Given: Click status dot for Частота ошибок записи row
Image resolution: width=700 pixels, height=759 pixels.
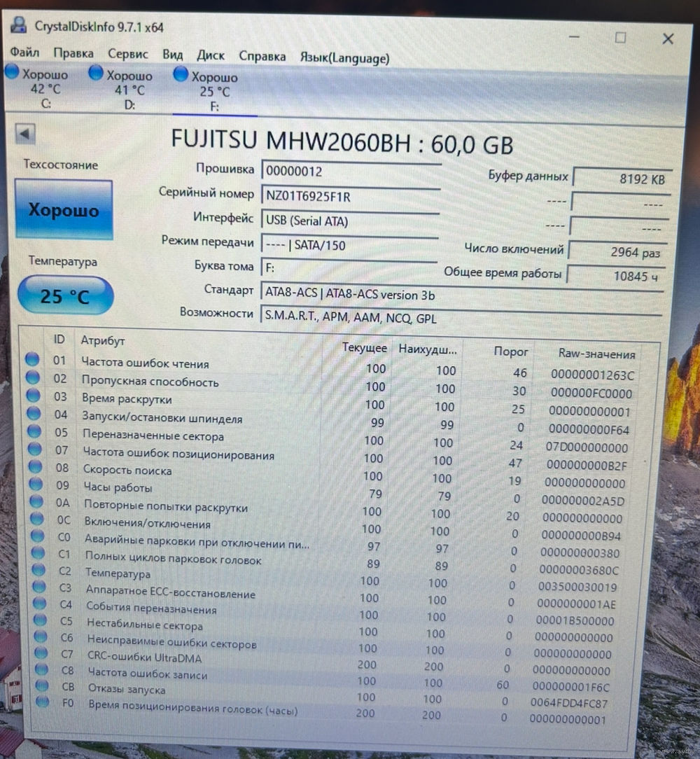Looking at the screenshot, I should tap(41, 669).
